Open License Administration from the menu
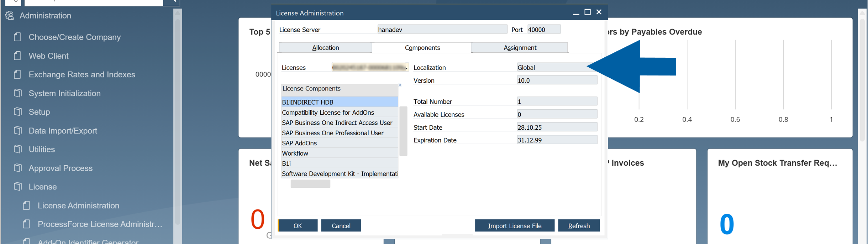868x244 pixels. point(78,206)
